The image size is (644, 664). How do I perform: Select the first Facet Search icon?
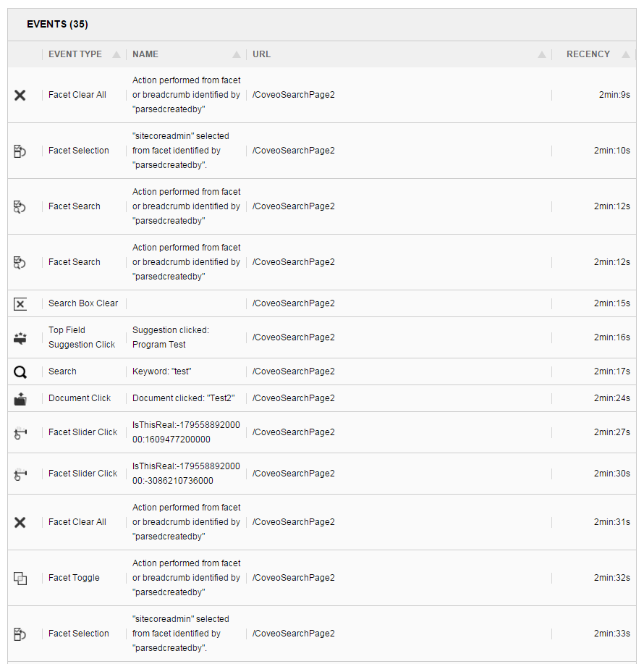pos(20,206)
